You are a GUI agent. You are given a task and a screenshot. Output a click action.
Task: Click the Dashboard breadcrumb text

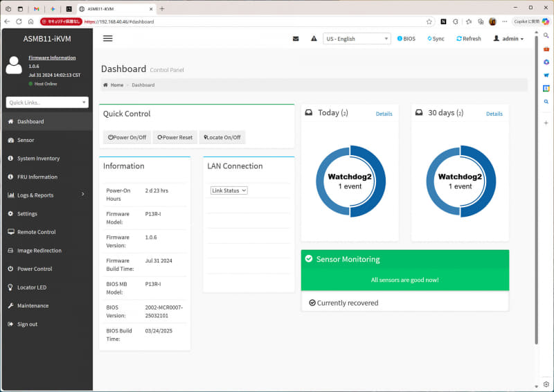[143, 84]
